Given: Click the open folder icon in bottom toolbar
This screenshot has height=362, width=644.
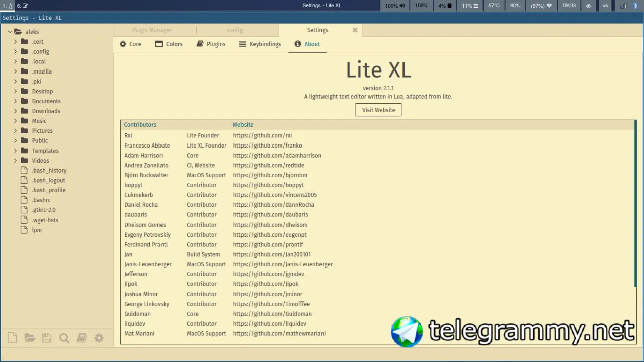Looking at the screenshot, I should [30, 338].
